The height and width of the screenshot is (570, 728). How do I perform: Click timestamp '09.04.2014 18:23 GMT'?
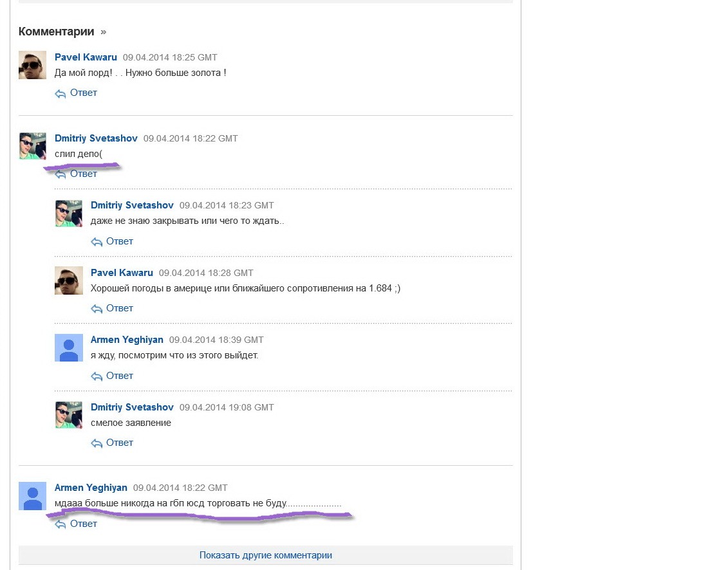[227, 206]
